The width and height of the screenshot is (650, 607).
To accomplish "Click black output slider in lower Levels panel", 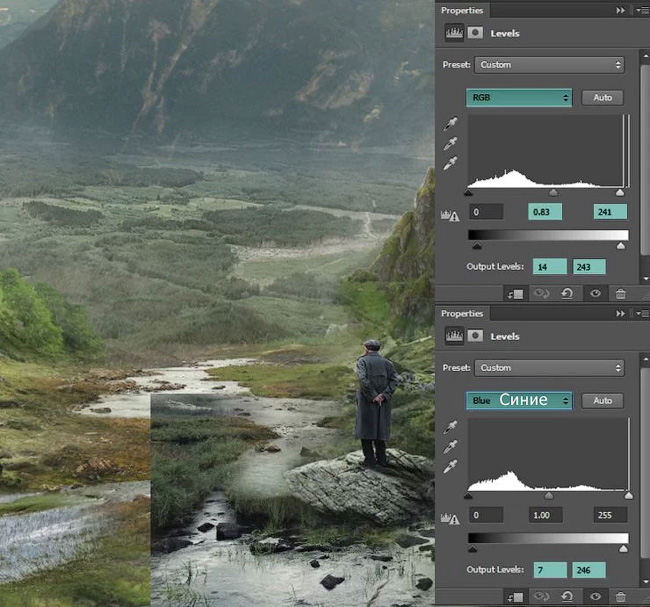I will pyautogui.click(x=472, y=549).
